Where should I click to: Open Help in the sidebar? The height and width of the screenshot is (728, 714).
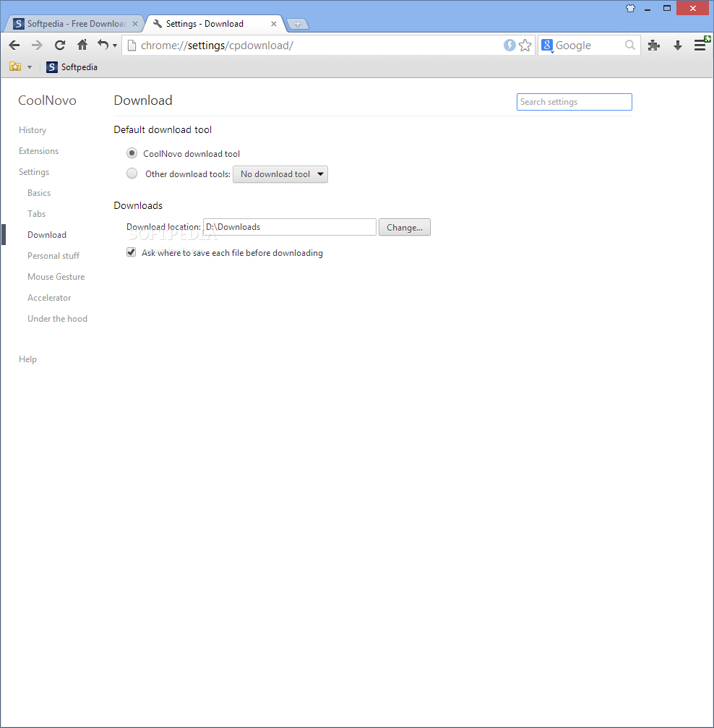28,359
